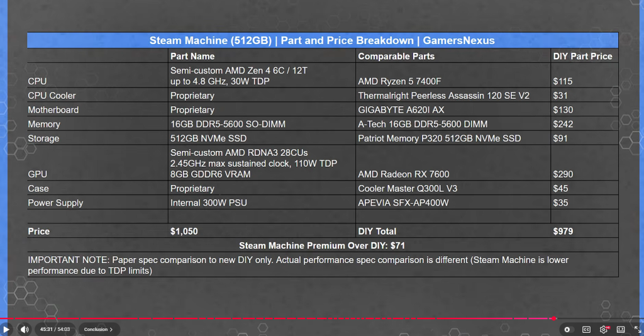Screen dimensions: 644x336
Task: Switch to theater mode icon
Action: [x=621, y=330]
